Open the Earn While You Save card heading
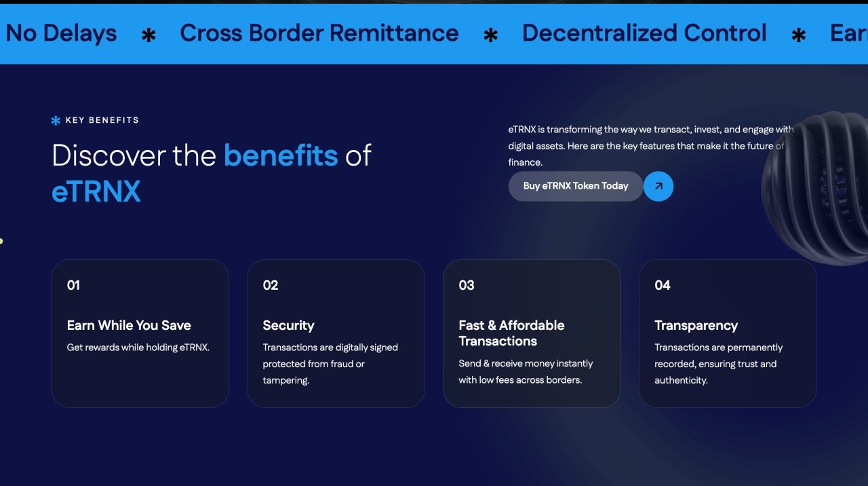Screen dimensions: 868x486 pos(129,325)
